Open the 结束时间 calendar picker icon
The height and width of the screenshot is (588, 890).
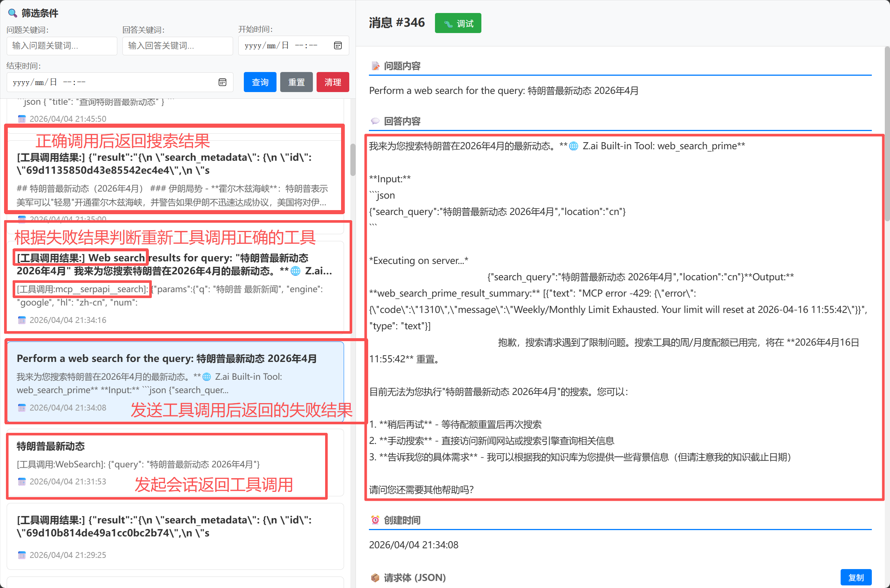click(222, 82)
